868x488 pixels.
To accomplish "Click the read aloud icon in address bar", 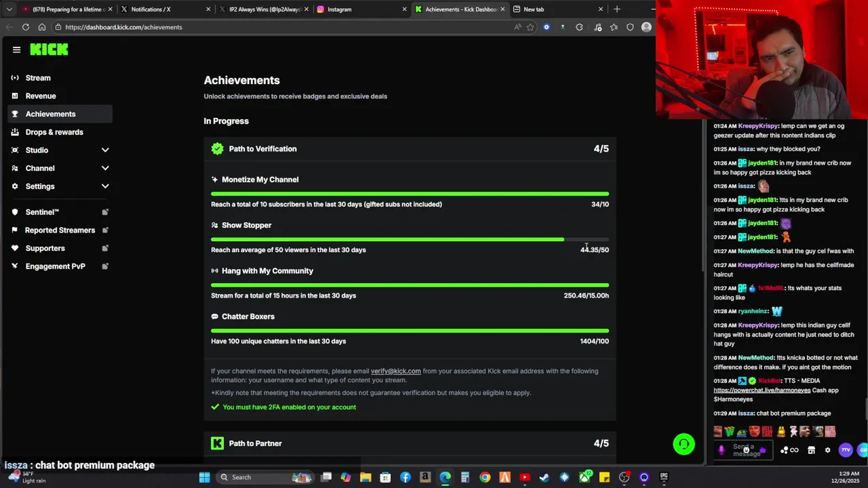I will (517, 27).
